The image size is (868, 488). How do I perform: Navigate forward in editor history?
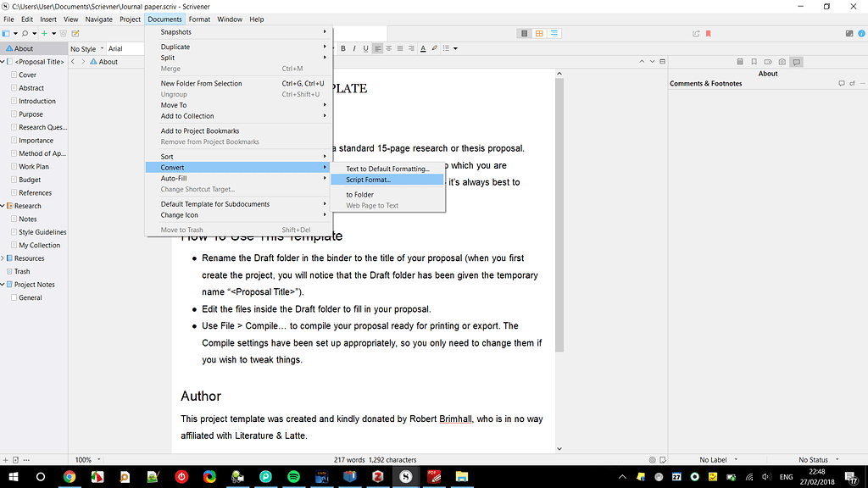(83, 62)
